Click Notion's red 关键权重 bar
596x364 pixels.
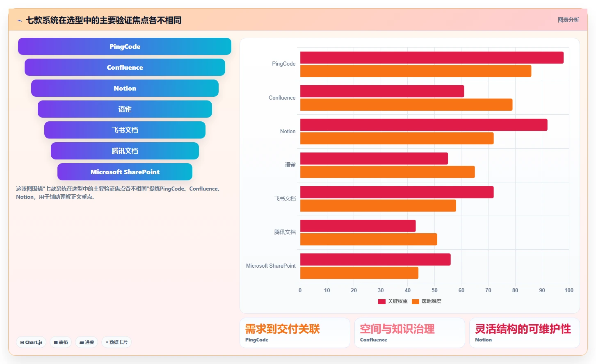pos(424,125)
